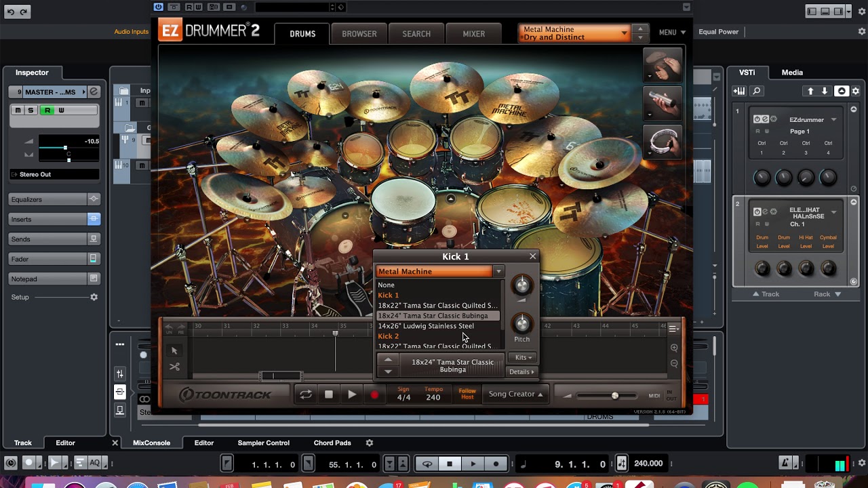Select 14x26" Ludwig Stainless Steel kick
Image resolution: width=868 pixels, height=488 pixels.
pos(438,326)
